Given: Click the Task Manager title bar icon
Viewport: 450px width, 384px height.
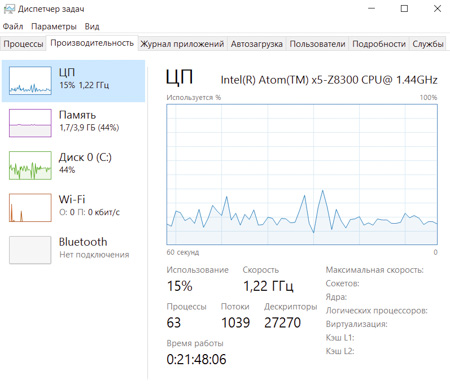Looking at the screenshot, I should coord(9,9).
